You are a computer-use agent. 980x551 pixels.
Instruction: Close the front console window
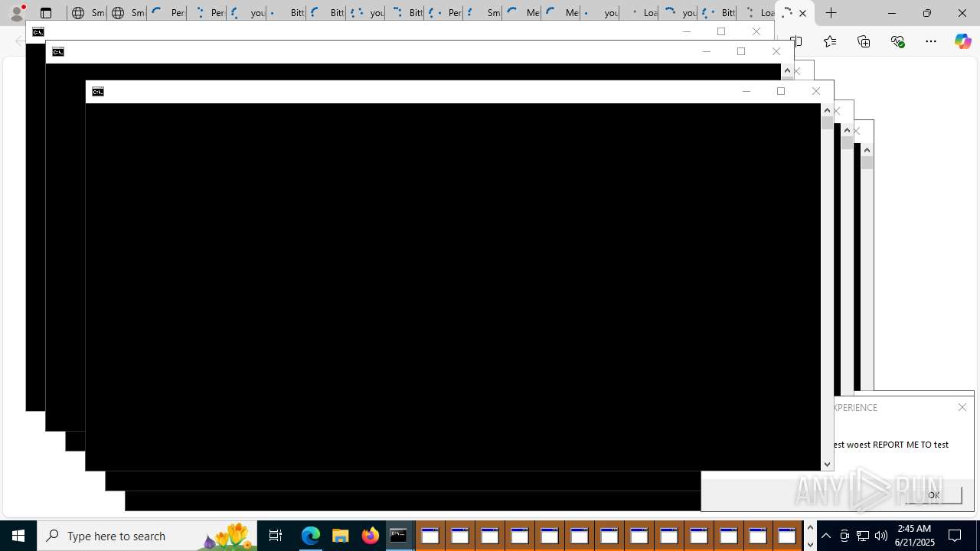(815, 92)
